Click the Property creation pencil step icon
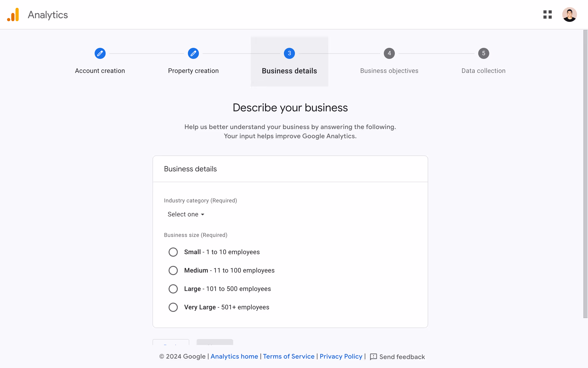This screenshot has height=368, width=588. [193, 53]
